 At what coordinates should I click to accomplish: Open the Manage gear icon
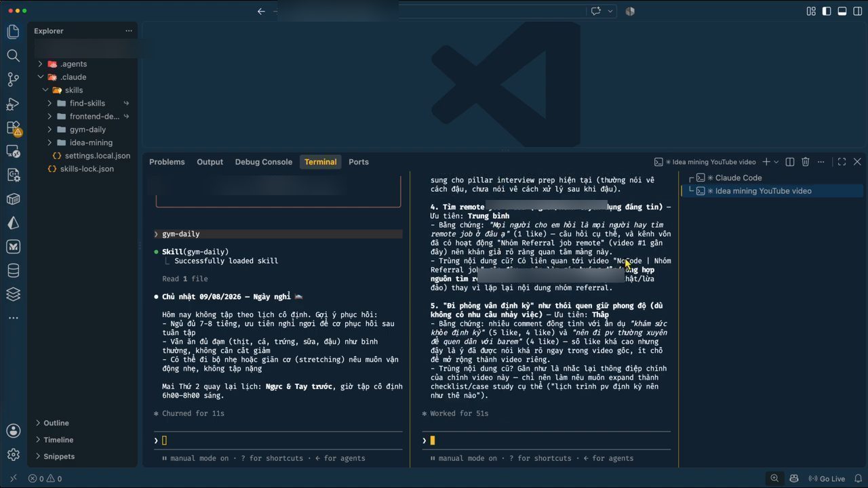coord(13,455)
